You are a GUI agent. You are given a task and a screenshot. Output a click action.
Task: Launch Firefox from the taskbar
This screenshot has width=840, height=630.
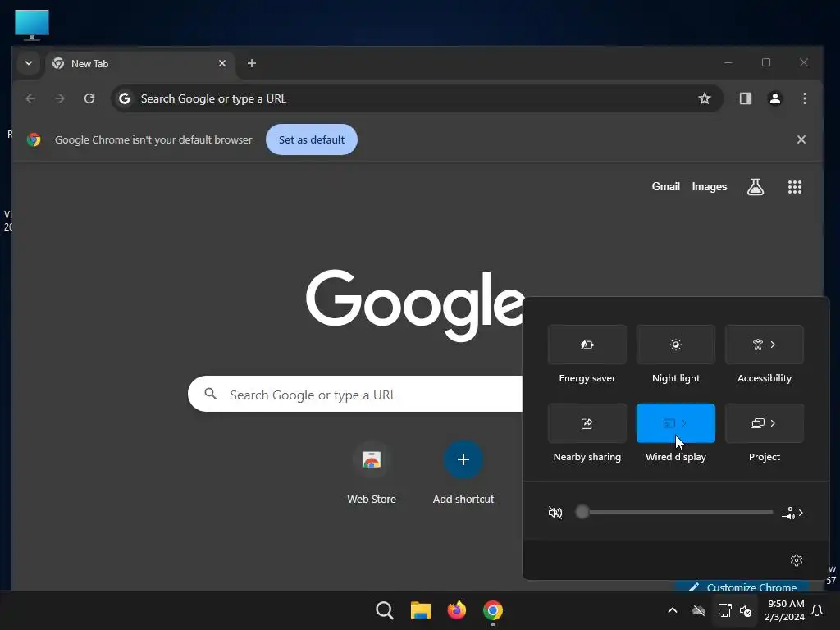(x=456, y=610)
